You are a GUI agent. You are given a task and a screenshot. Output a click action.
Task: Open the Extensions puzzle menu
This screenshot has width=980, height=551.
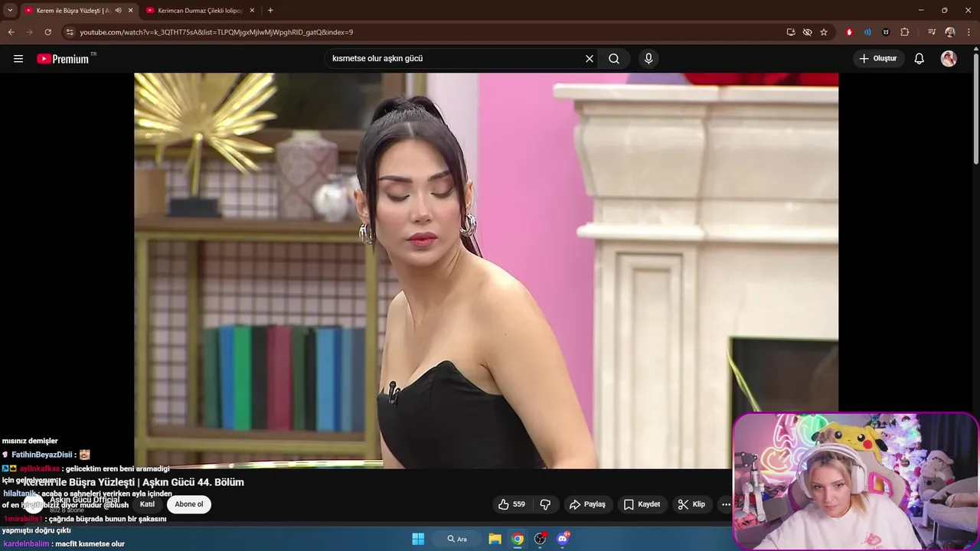tap(904, 32)
